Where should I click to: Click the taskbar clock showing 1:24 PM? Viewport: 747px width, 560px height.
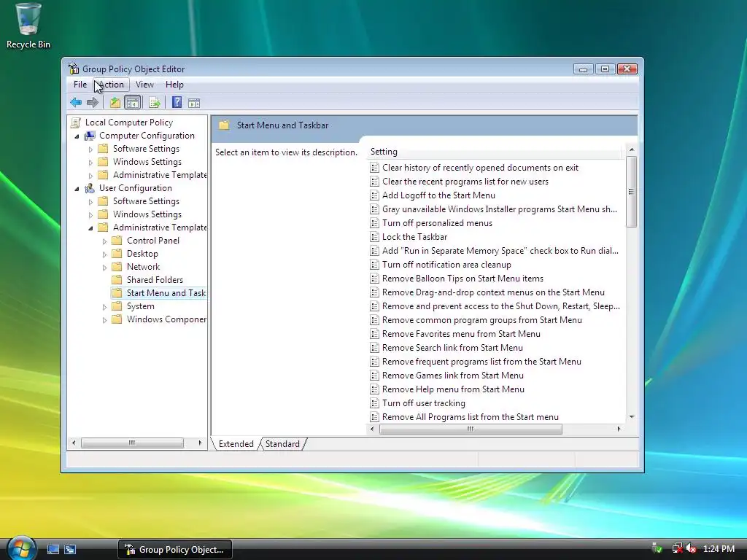pos(719,549)
